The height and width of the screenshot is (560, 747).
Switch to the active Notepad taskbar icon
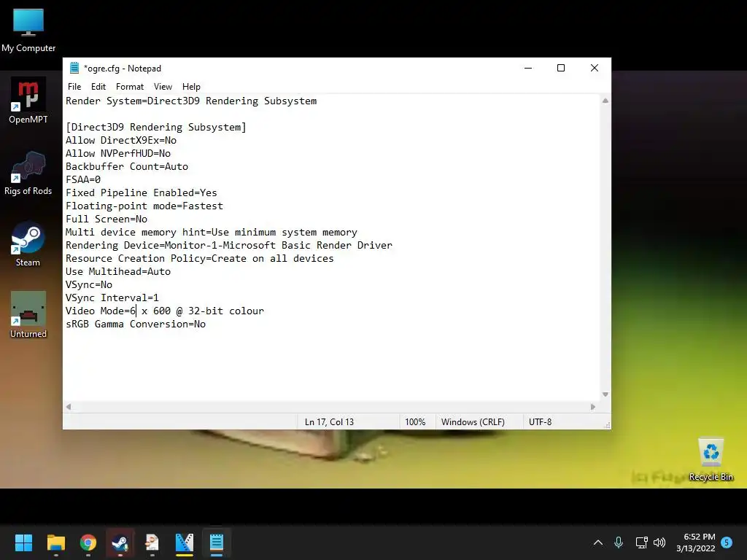(x=216, y=542)
